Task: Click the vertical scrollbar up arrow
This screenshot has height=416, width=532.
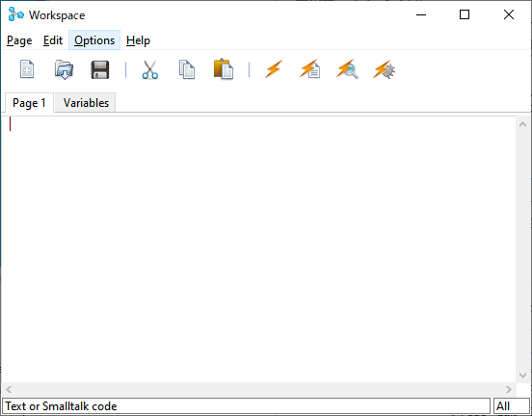Action: point(522,124)
